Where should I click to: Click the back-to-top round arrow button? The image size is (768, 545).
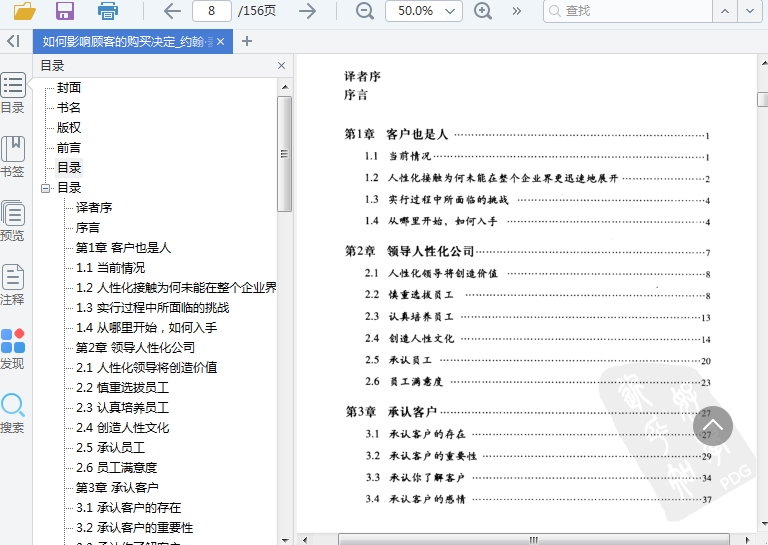click(713, 426)
